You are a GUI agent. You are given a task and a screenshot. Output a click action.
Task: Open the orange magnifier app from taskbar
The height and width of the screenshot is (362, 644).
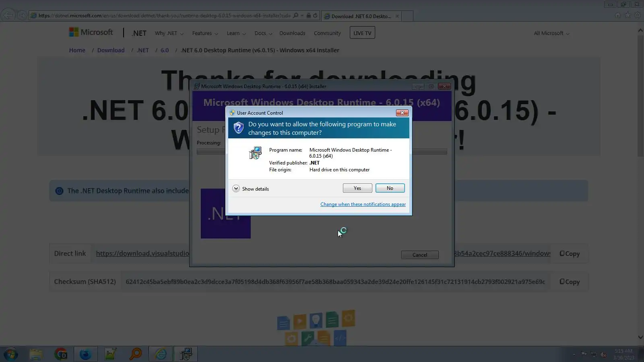[136, 354]
